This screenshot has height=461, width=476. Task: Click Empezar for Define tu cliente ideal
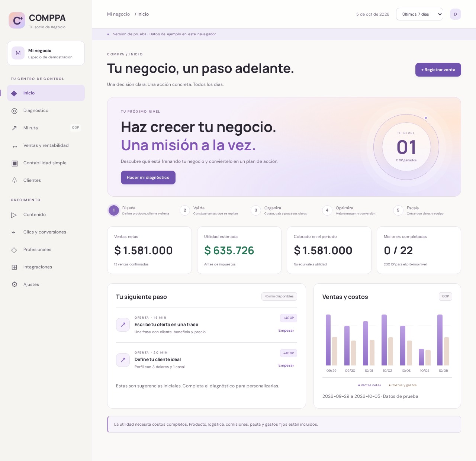pos(286,365)
